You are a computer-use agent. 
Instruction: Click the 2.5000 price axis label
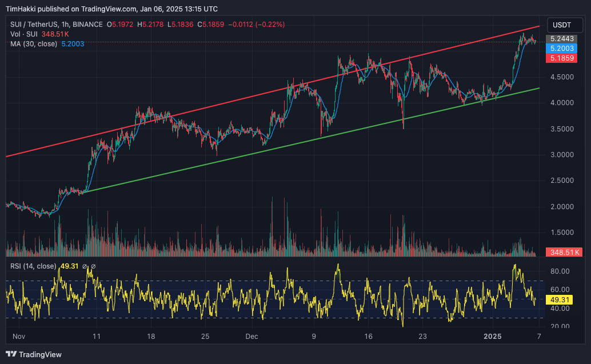(x=562, y=181)
